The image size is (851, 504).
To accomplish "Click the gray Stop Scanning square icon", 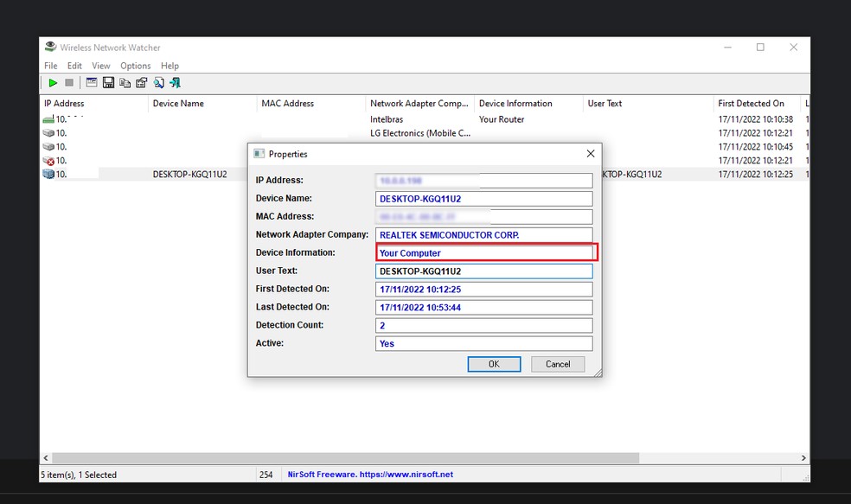I will pyautogui.click(x=69, y=83).
